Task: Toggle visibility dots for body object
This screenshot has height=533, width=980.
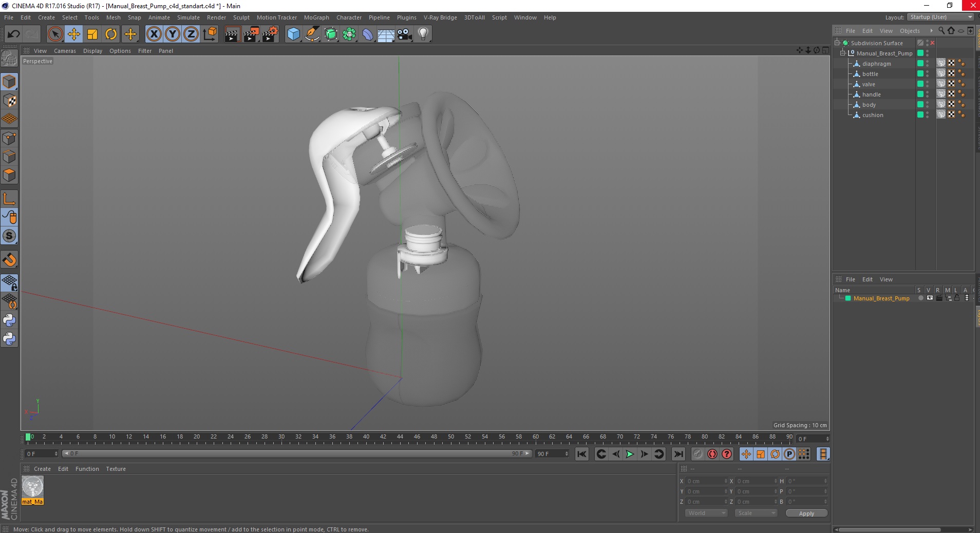Action: 927,105
